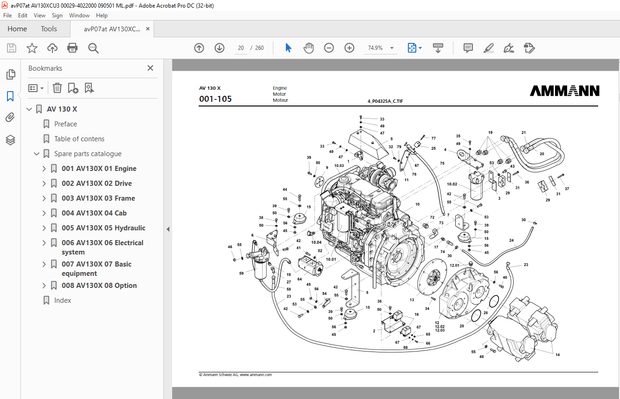Click the stamp tool icon
620x399 pixels.
(529, 48)
